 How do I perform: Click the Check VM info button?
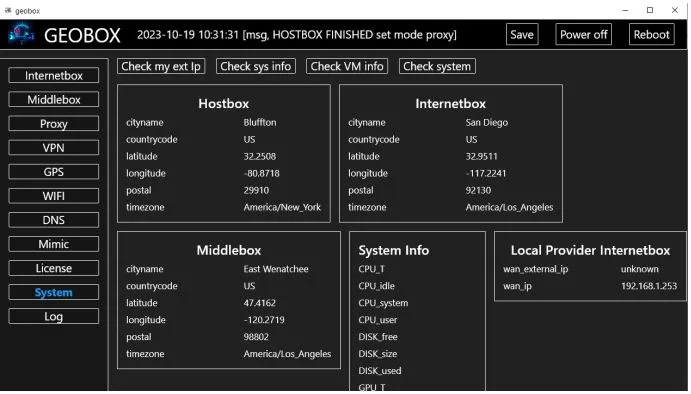tap(347, 67)
